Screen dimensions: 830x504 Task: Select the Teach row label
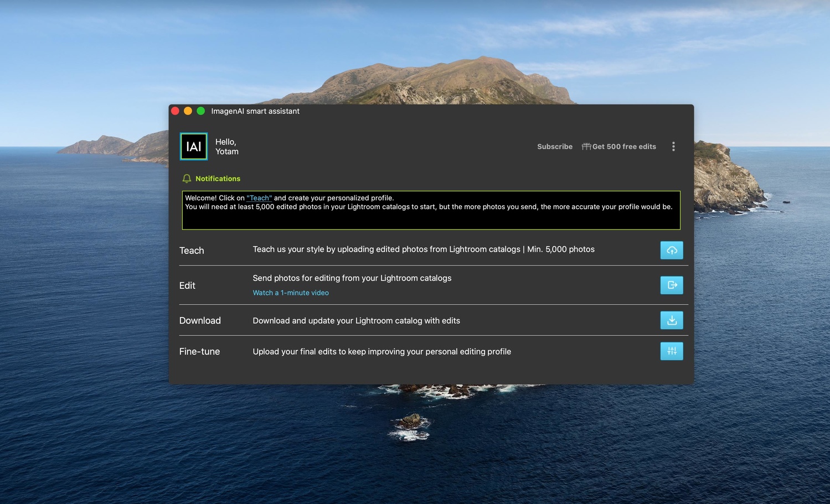[192, 250]
